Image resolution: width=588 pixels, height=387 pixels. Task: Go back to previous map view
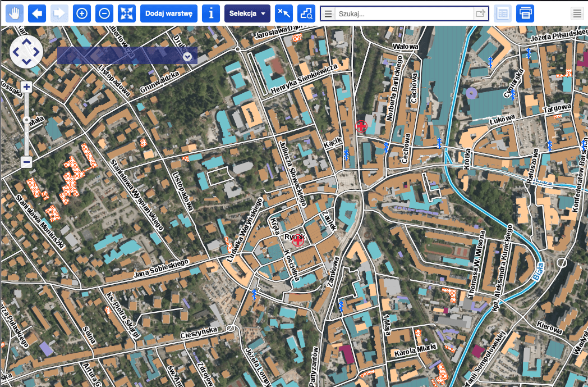click(x=37, y=13)
